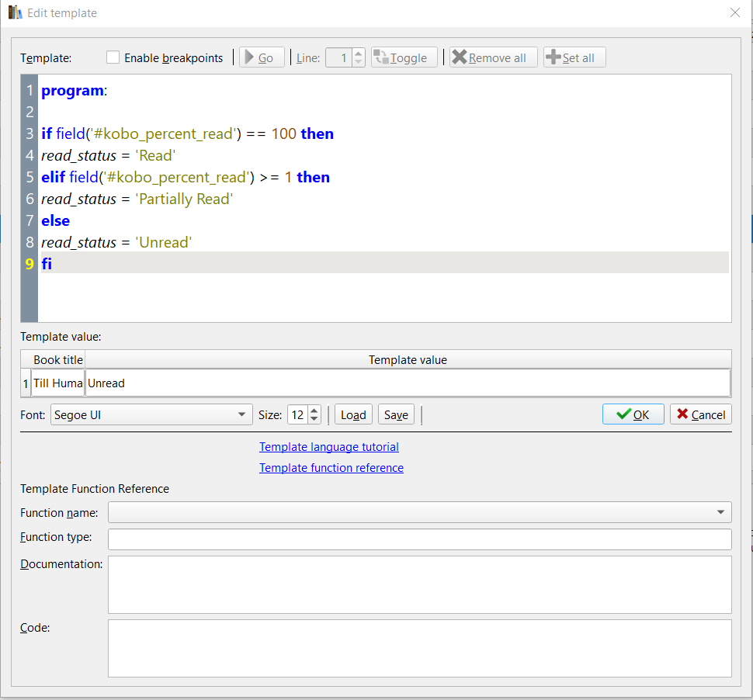Click the Set all breakpoints button
The height and width of the screenshot is (700, 753).
tap(574, 58)
